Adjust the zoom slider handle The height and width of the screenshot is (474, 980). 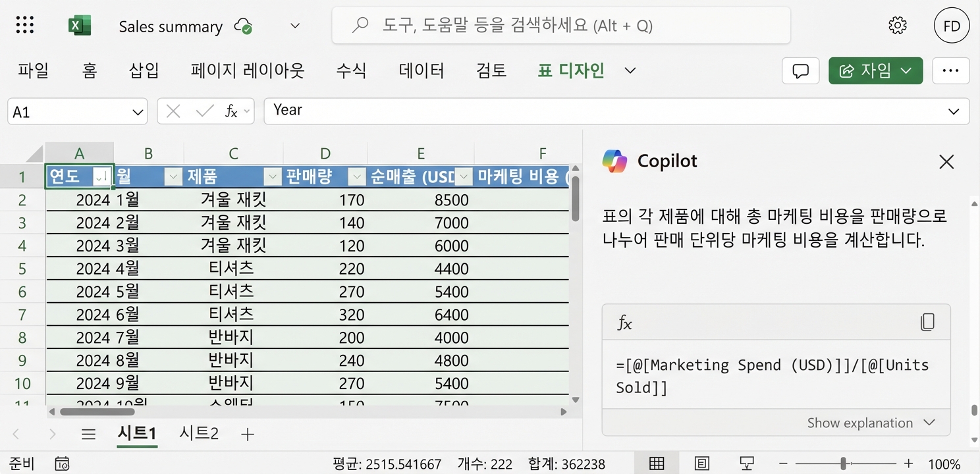coord(843,463)
